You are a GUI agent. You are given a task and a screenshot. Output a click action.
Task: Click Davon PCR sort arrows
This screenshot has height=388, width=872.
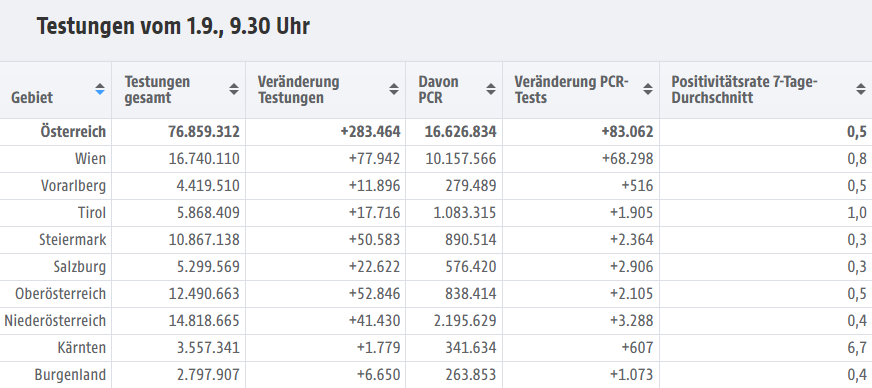(490, 89)
